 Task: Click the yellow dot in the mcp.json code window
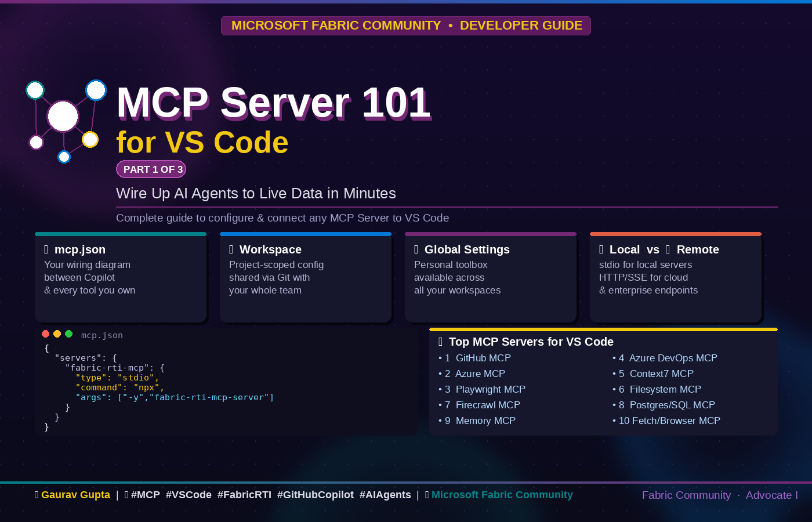57,333
